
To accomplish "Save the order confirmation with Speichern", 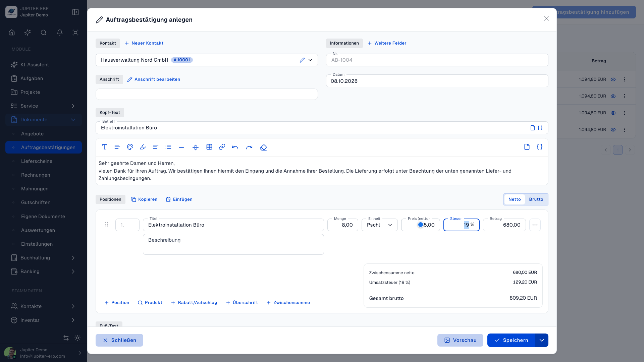I will [x=511, y=340].
